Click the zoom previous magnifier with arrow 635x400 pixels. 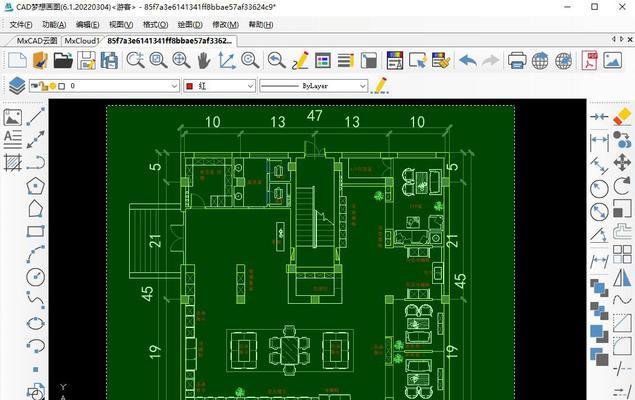click(277, 60)
